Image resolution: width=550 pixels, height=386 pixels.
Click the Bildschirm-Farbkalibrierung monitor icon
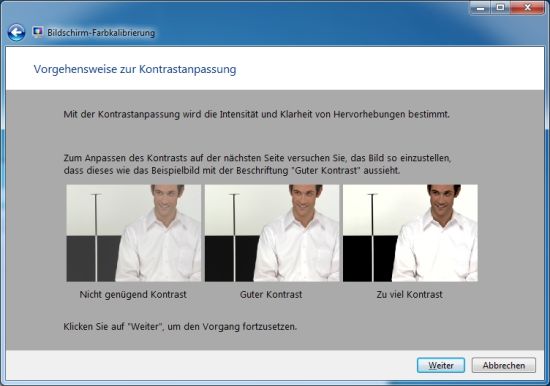[x=37, y=32]
